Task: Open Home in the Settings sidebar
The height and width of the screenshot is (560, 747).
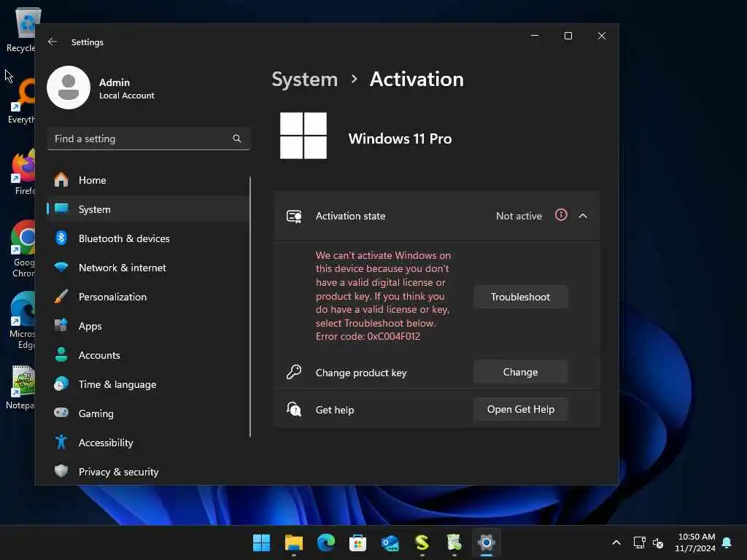Action: click(147, 180)
